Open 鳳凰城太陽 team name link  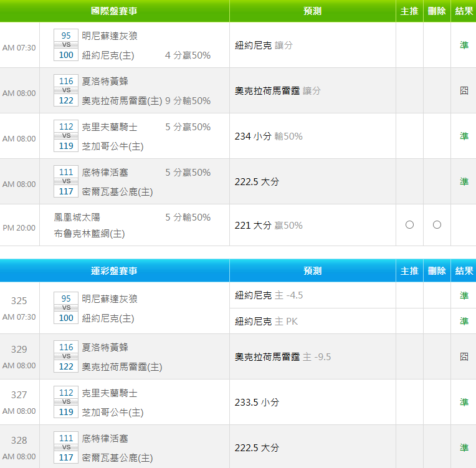point(77,217)
